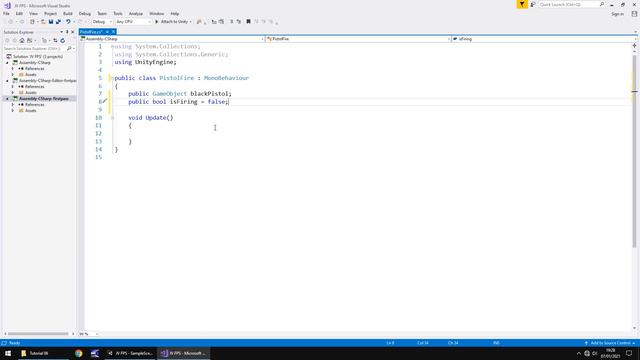The width and height of the screenshot is (640, 360).
Task: Click the Undo arrow icon in toolbar
Action: pos(68,22)
